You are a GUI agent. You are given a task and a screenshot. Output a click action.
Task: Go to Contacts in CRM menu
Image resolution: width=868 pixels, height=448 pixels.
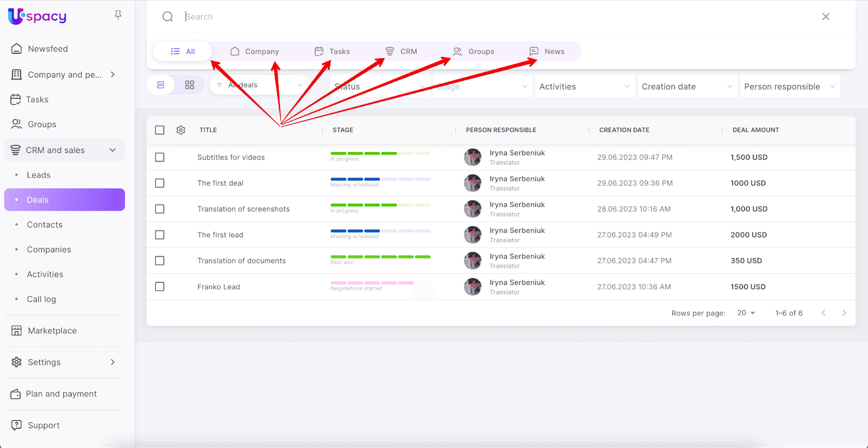point(44,225)
